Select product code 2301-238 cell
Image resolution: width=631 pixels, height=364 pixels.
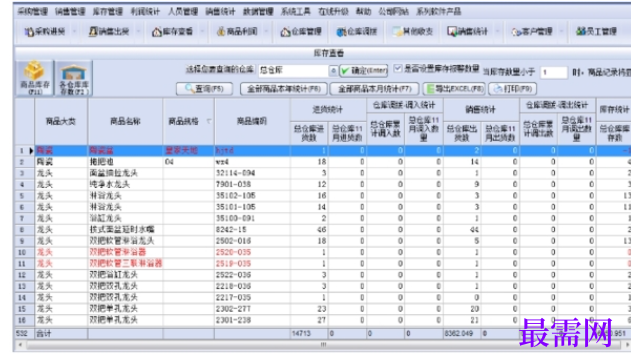(x=252, y=320)
